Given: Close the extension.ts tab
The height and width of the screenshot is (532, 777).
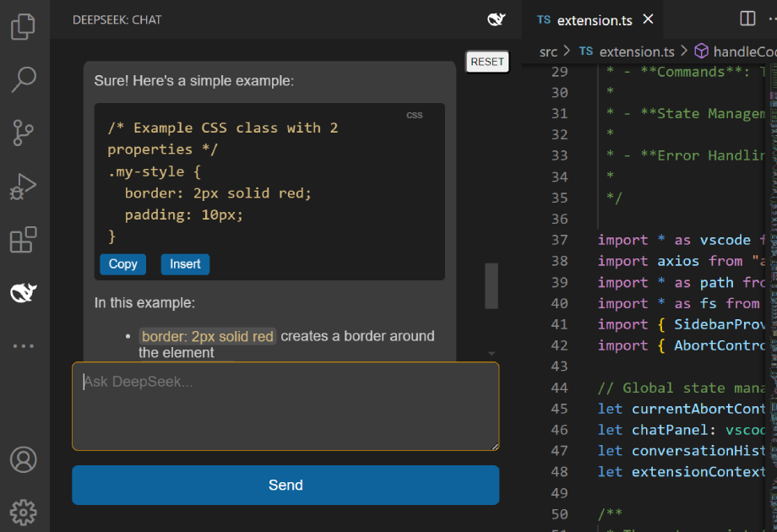Looking at the screenshot, I should 649,19.
